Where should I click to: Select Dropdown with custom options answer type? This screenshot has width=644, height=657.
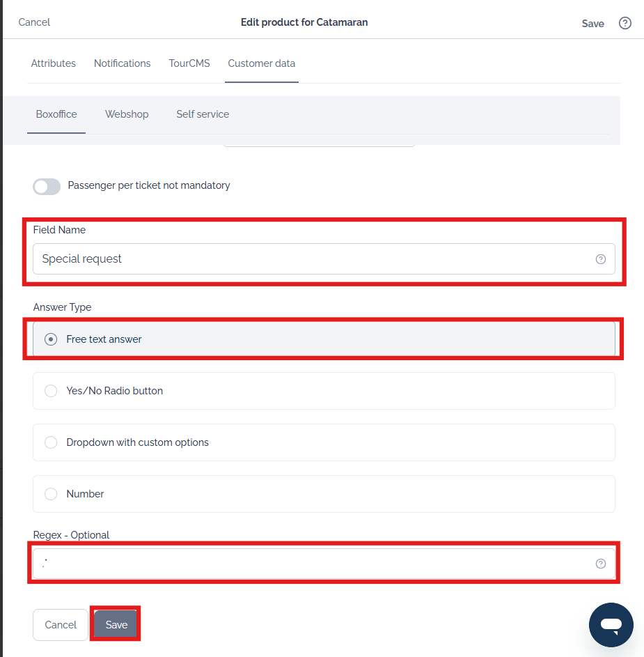[x=324, y=442]
